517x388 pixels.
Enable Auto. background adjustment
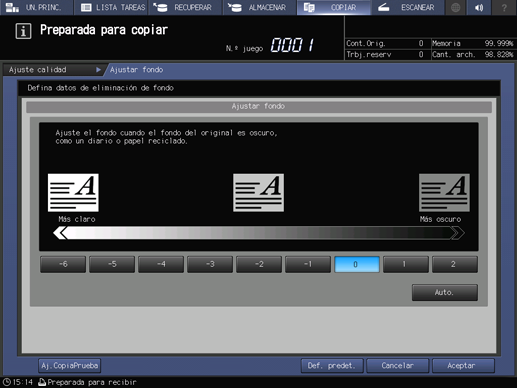tap(445, 292)
